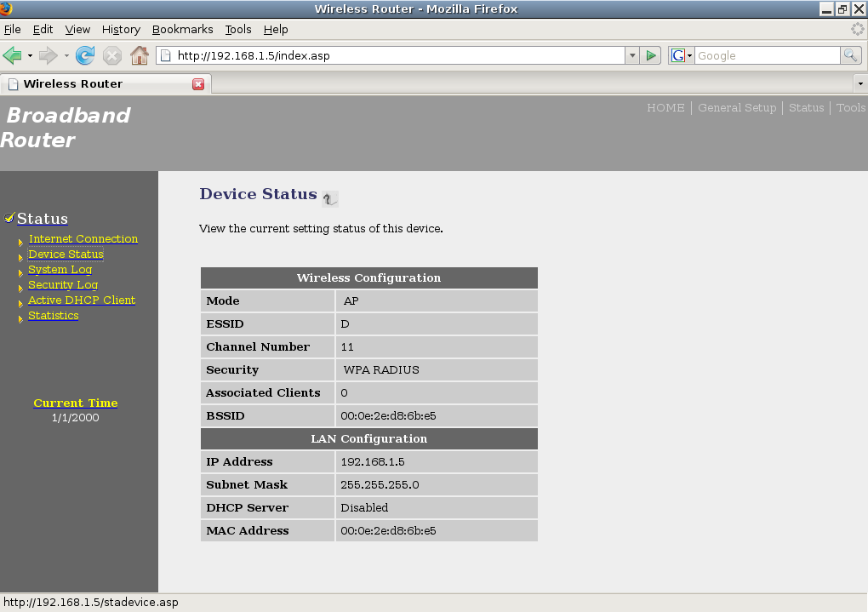Open the File menu
The height and width of the screenshot is (612, 868).
tap(12, 29)
